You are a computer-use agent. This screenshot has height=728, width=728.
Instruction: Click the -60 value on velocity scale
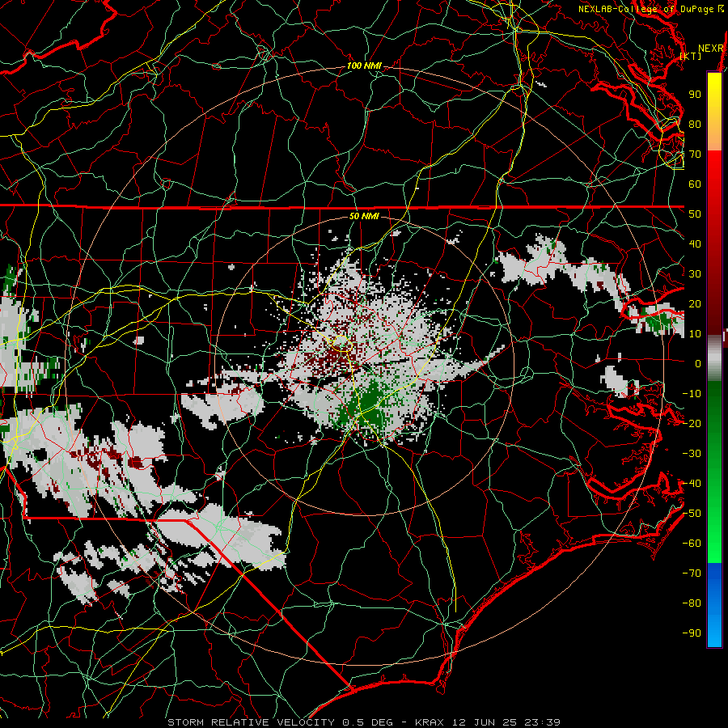tap(692, 544)
